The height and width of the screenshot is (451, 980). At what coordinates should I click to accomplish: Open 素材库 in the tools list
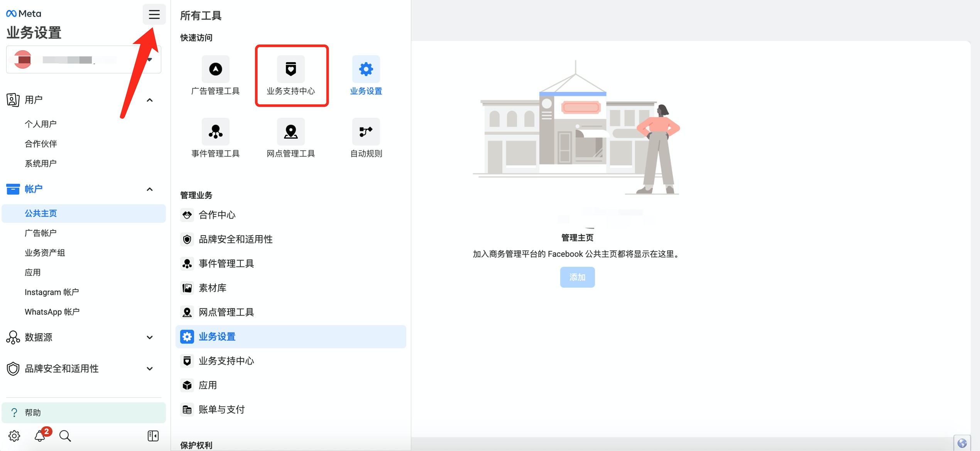point(291,288)
